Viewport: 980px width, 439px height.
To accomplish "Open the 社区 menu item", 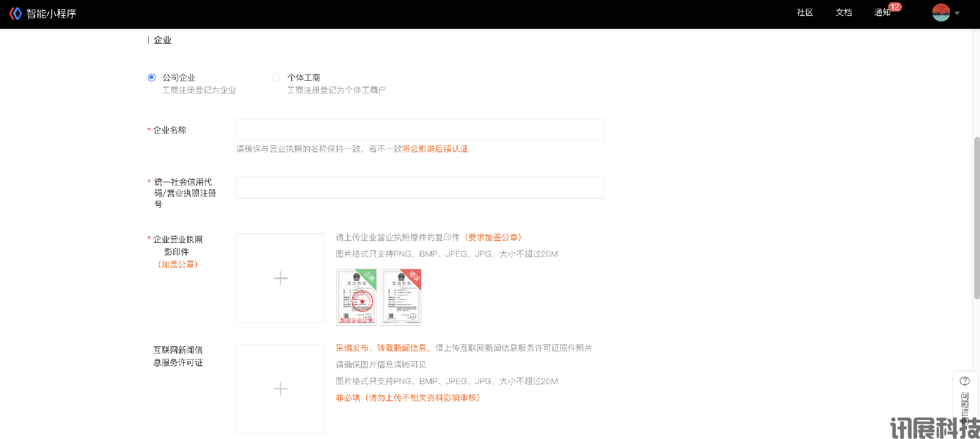I will 805,13.
